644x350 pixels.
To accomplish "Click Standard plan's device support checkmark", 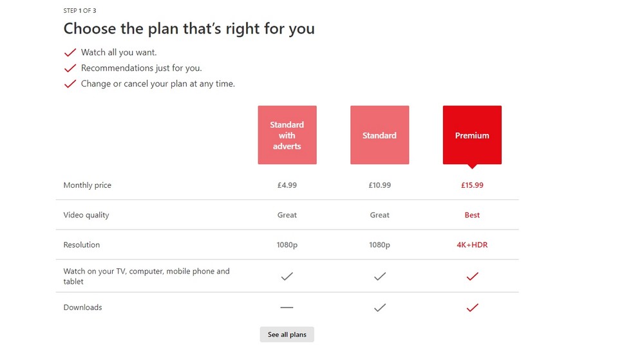I will (x=380, y=276).
